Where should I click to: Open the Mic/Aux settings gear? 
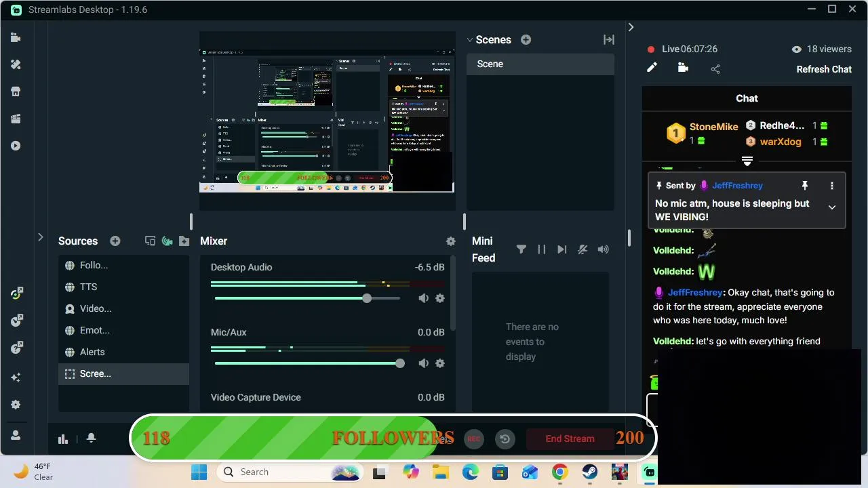coord(440,363)
